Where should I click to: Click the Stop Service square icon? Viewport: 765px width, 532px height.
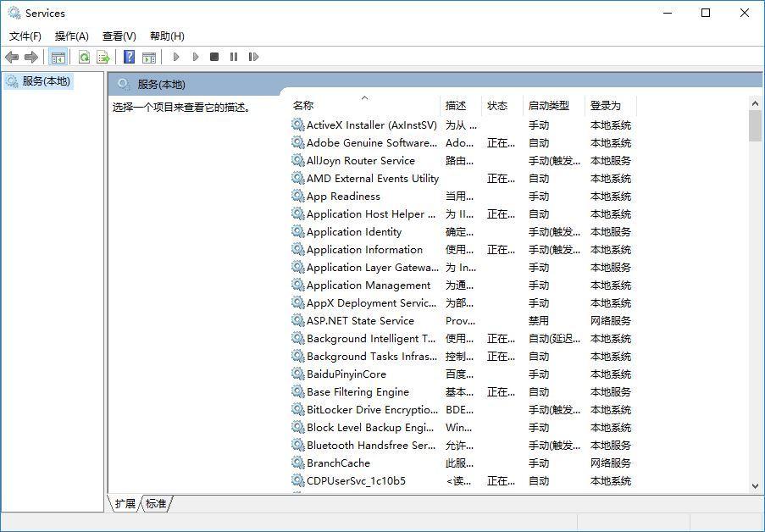point(214,57)
